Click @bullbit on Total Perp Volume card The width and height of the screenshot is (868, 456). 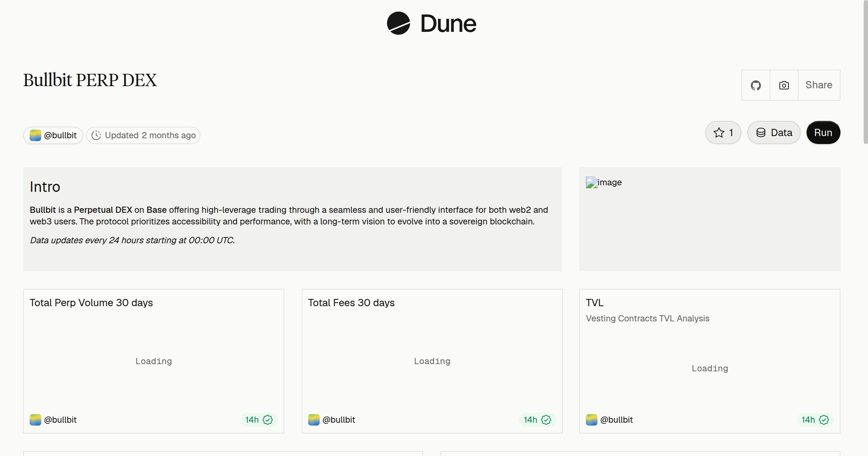coord(60,420)
